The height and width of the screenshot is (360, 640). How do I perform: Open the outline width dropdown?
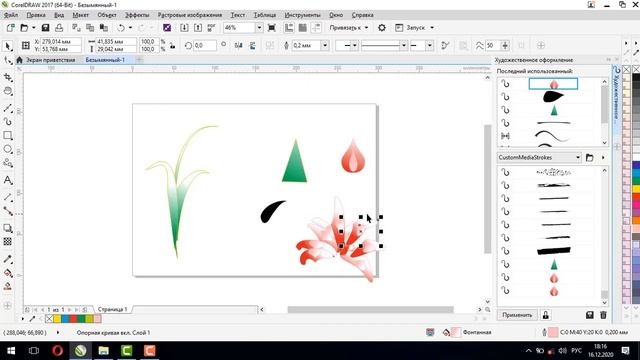coord(325,45)
